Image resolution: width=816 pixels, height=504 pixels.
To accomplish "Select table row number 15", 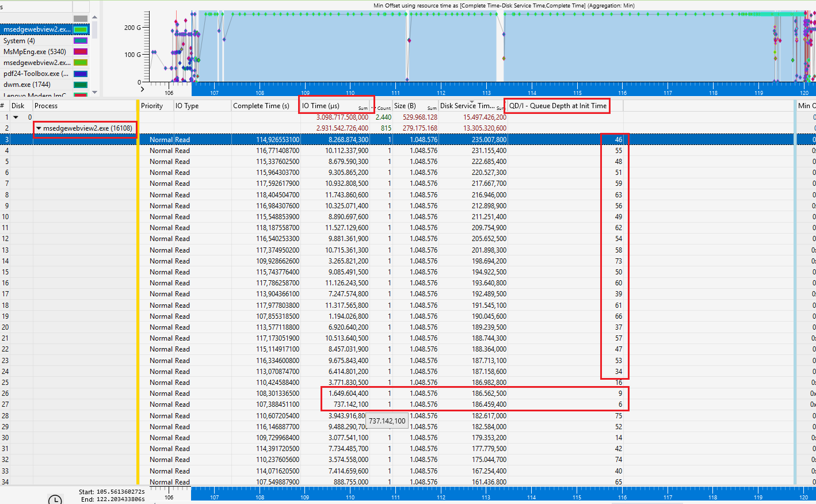I will tap(5, 272).
